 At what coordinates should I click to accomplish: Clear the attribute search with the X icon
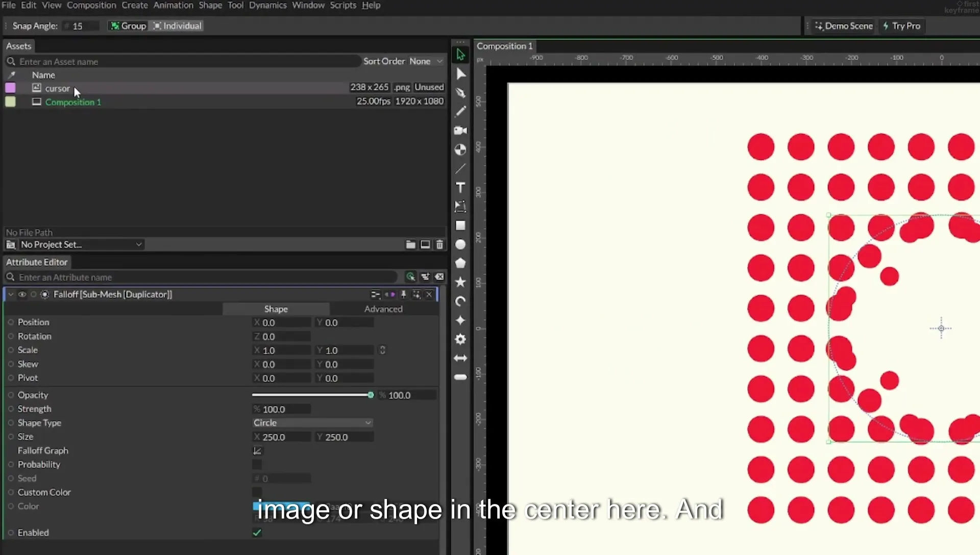tap(439, 277)
